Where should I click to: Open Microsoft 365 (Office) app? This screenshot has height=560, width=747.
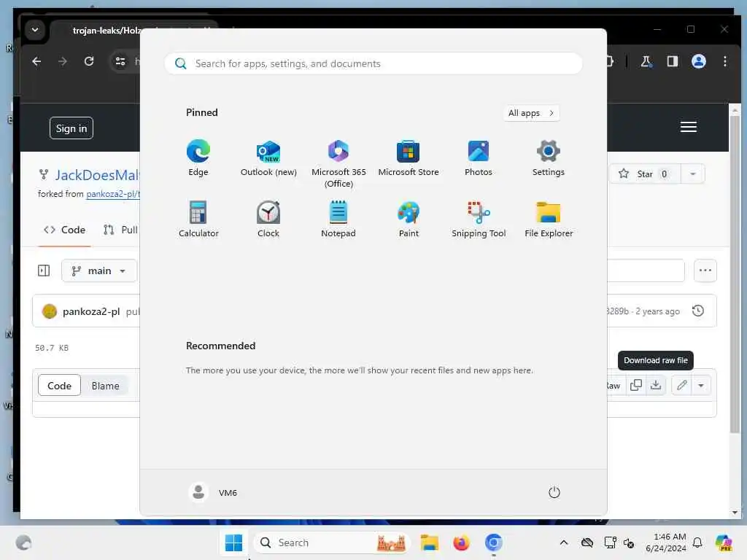(338, 164)
